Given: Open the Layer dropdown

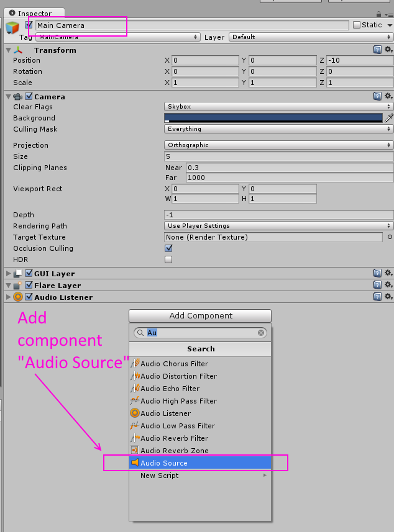Looking at the screenshot, I should [311, 37].
